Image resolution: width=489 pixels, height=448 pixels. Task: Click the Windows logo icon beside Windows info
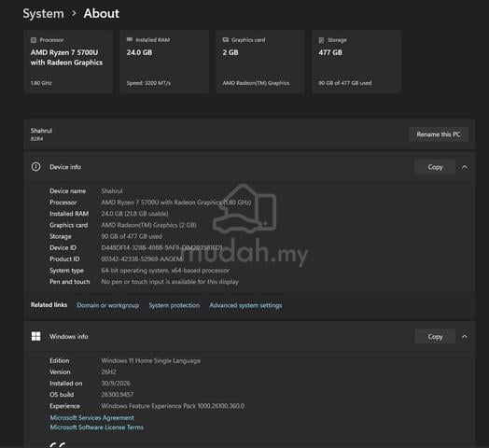click(x=35, y=336)
